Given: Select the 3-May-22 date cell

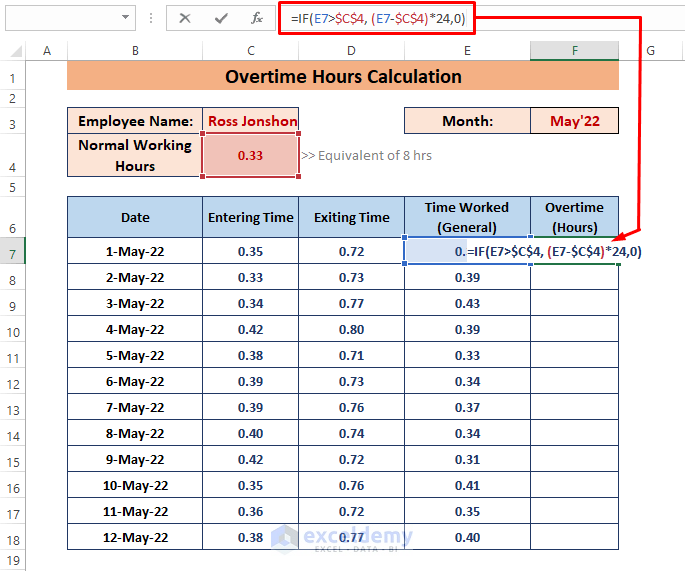Looking at the screenshot, I should (x=135, y=303).
